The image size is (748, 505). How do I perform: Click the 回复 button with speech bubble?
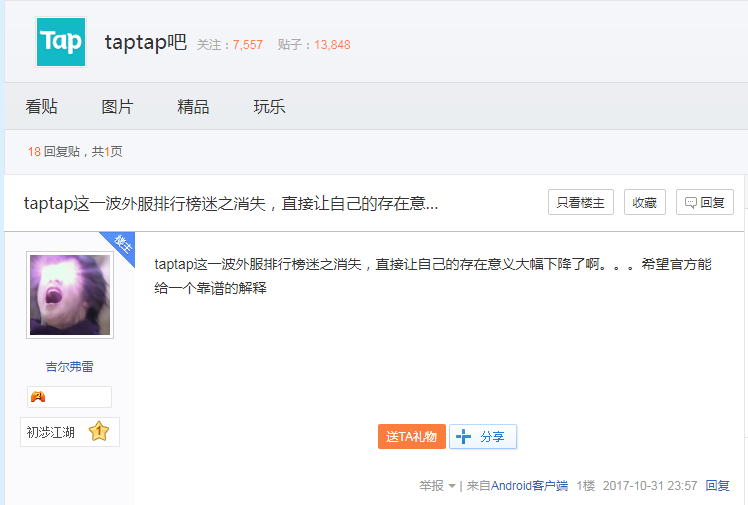click(705, 202)
